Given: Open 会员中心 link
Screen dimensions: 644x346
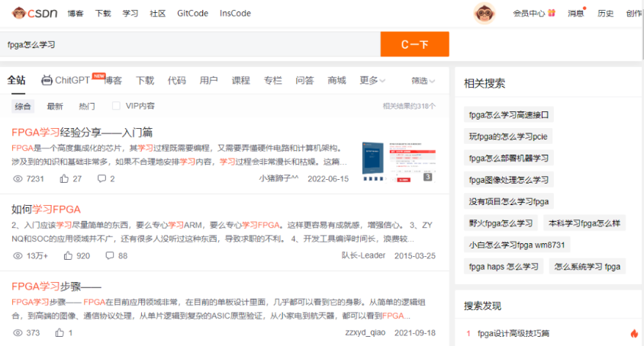Looking at the screenshot, I should click(529, 14).
